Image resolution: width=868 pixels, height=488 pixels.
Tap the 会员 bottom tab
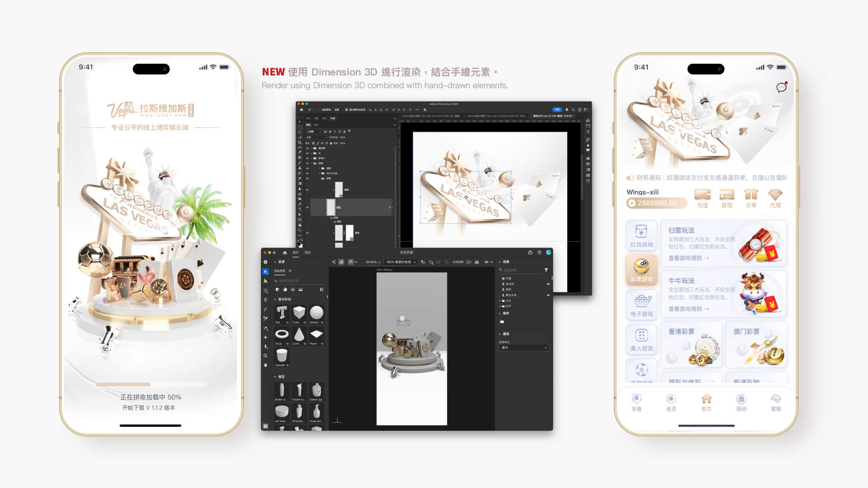pyautogui.click(x=671, y=402)
